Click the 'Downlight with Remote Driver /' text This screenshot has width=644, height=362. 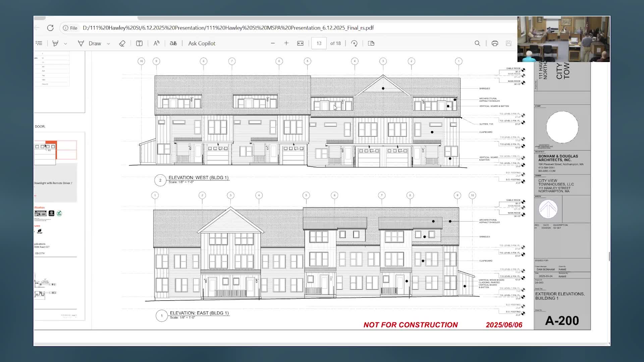(53, 183)
